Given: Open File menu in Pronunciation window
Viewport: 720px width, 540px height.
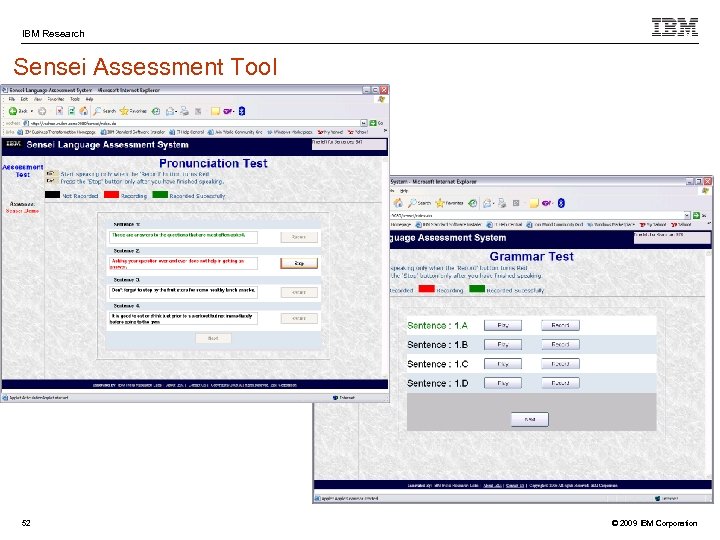Looking at the screenshot, I should coord(12,99).
